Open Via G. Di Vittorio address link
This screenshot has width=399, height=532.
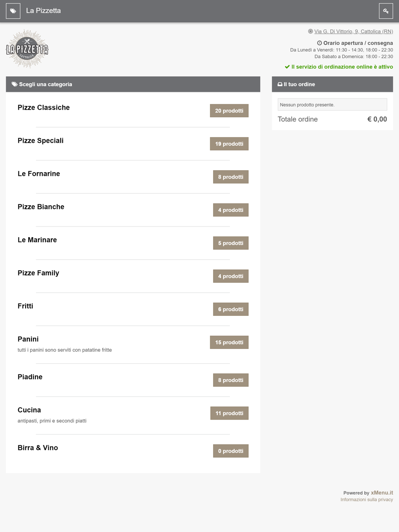pyautogui.click(x=354, y=32)
